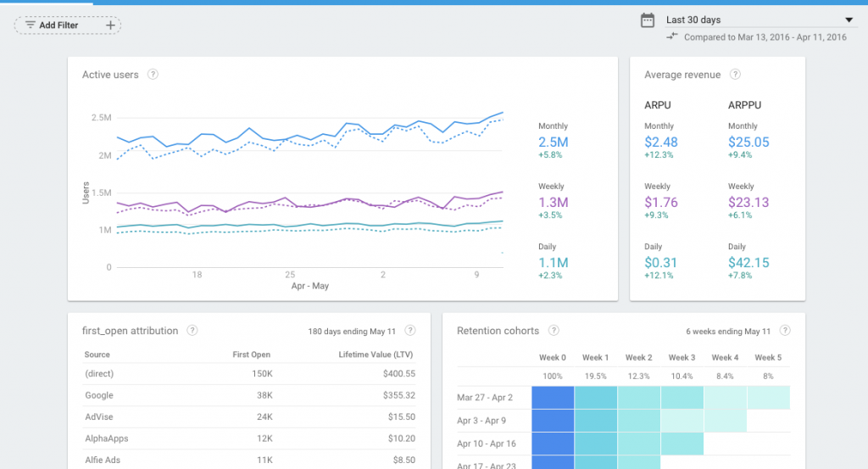Click the comparison arrows icon

click(672, 36)
